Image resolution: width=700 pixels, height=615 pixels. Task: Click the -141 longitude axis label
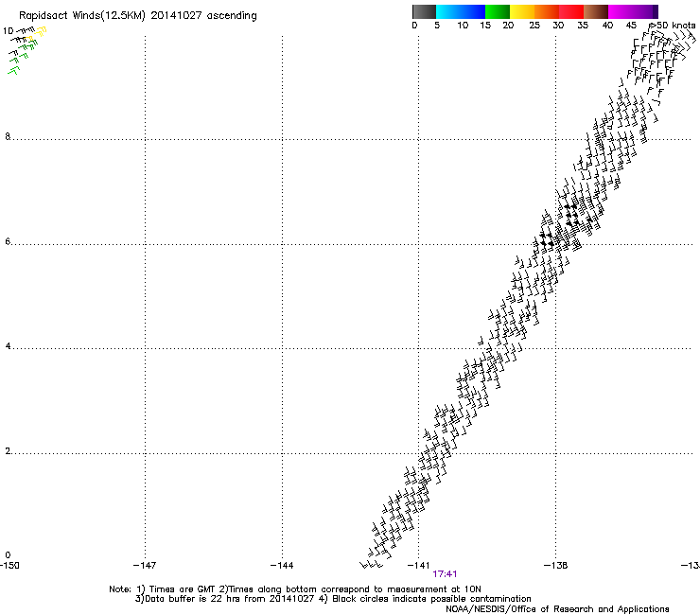click(x=418, y=566)
